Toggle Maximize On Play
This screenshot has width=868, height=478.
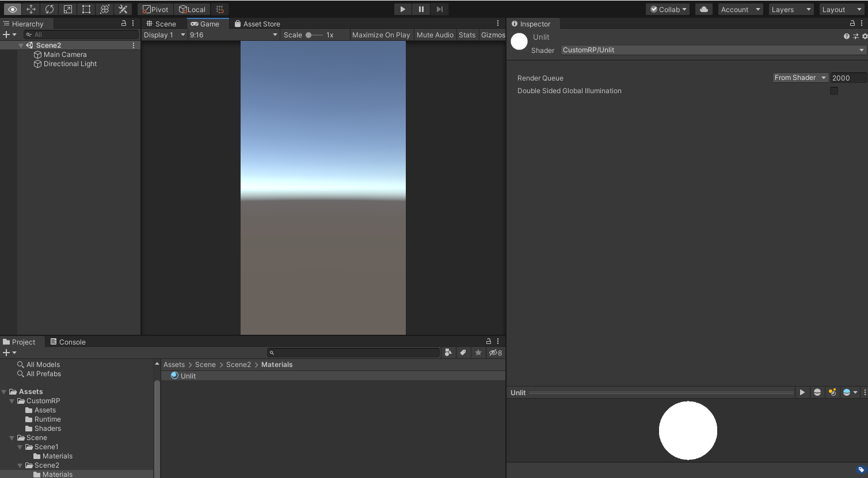point(380,35)
